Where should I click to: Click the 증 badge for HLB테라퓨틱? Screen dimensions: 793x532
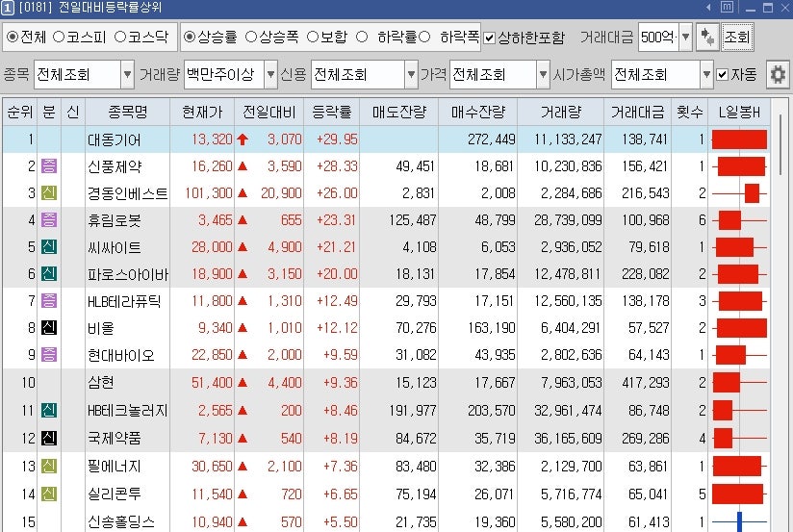[x=49, y=301]
